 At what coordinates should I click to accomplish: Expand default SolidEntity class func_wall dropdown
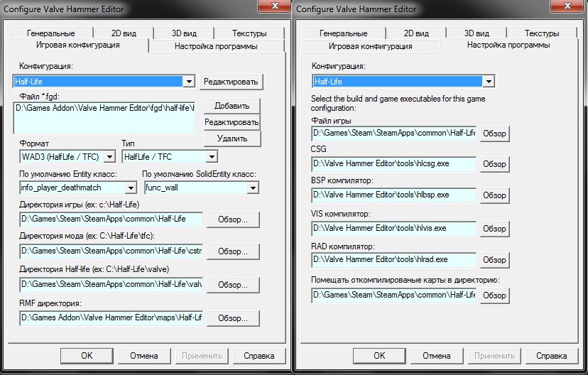253,187
